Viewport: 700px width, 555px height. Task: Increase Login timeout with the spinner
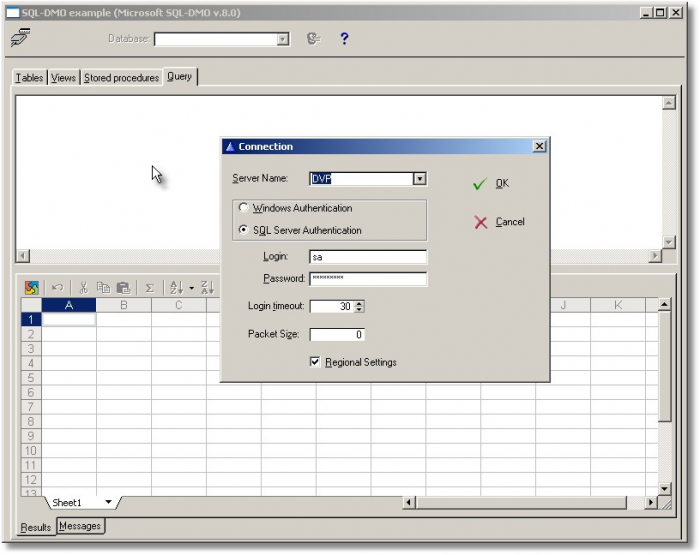[359, 303]
